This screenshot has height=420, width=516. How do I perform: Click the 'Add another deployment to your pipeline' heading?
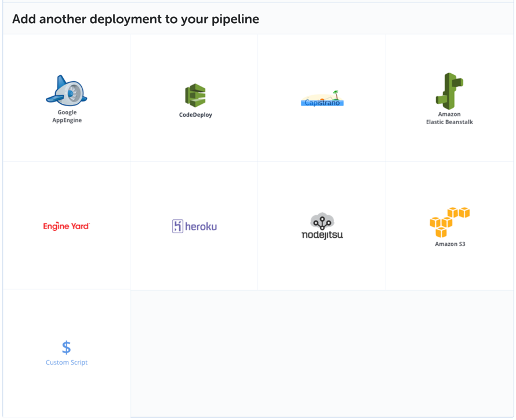coord(136,19)
